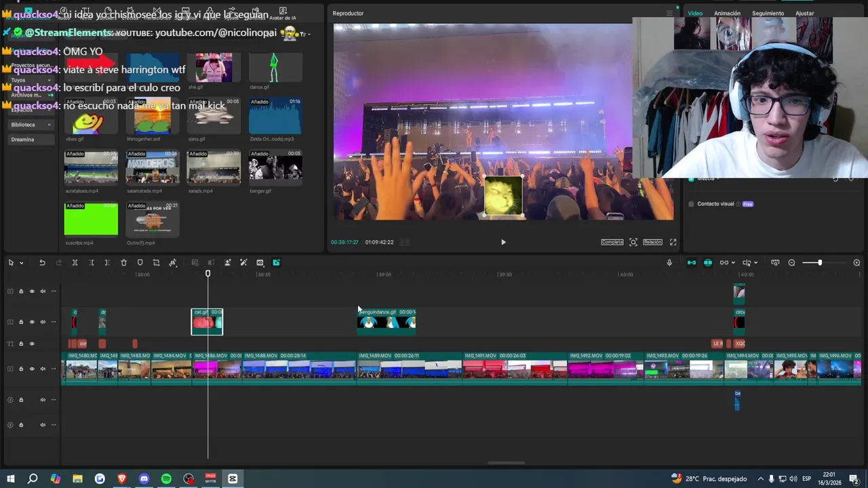Screen dimensions: 868x488
Task: Open Discord from the taskbar
Action: point(144,479)
